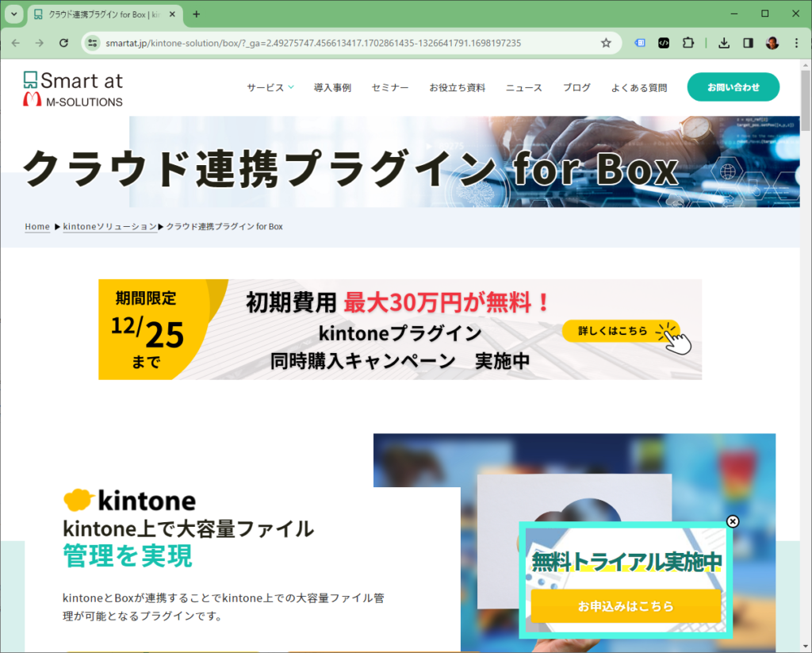Click Home breadcrumb link
Viewport: 812px width, 653px height.
click(37, 226)
